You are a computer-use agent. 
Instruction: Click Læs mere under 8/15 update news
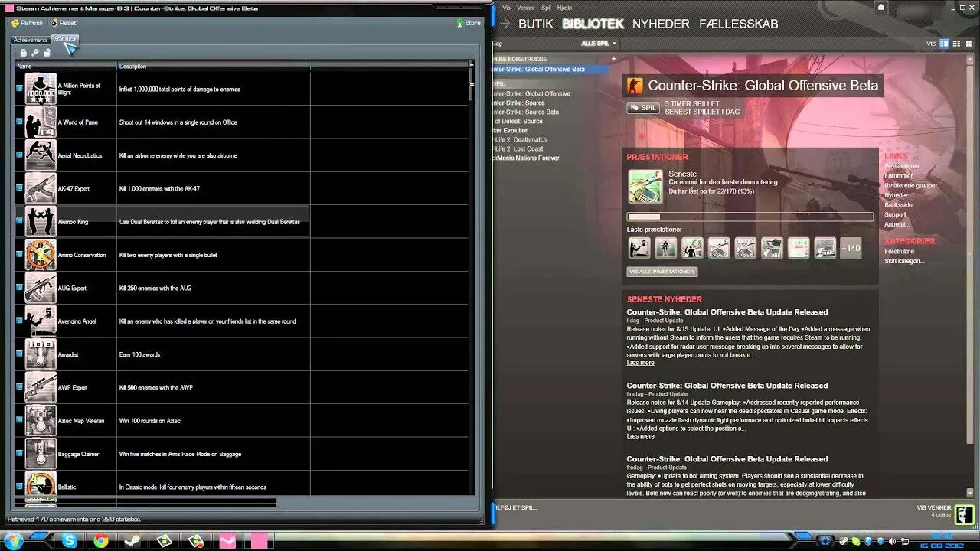[x=640, y=363]
